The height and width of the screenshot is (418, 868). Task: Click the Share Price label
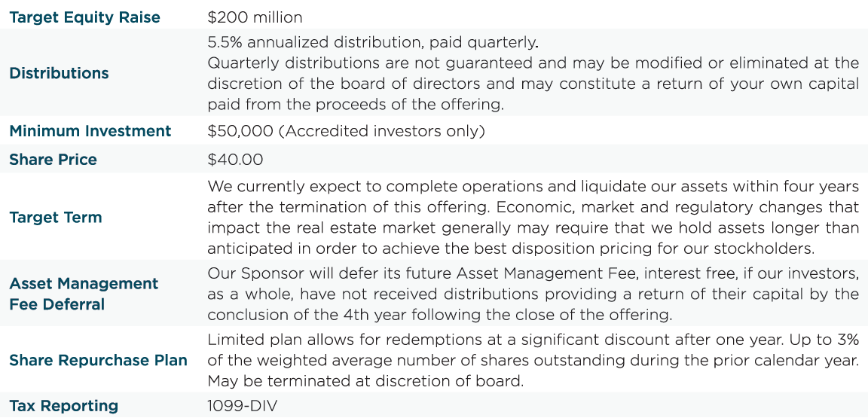[x=53, y=160]
